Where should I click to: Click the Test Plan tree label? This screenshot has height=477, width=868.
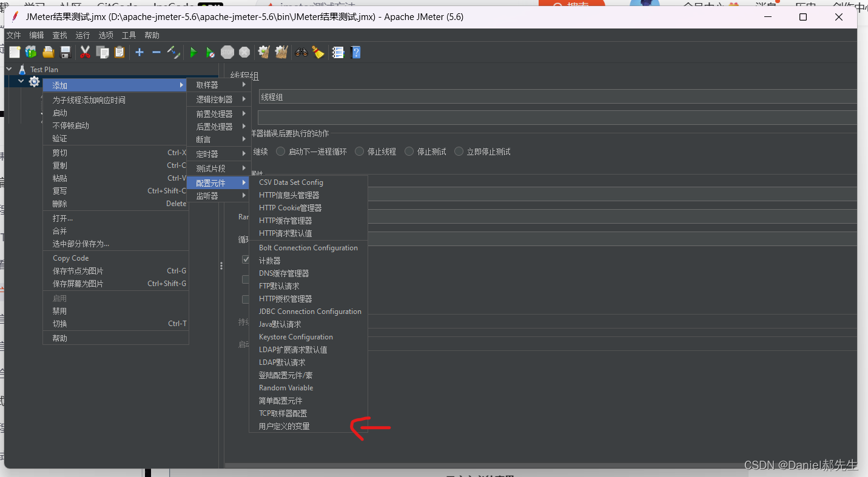(x=44, y=70)
